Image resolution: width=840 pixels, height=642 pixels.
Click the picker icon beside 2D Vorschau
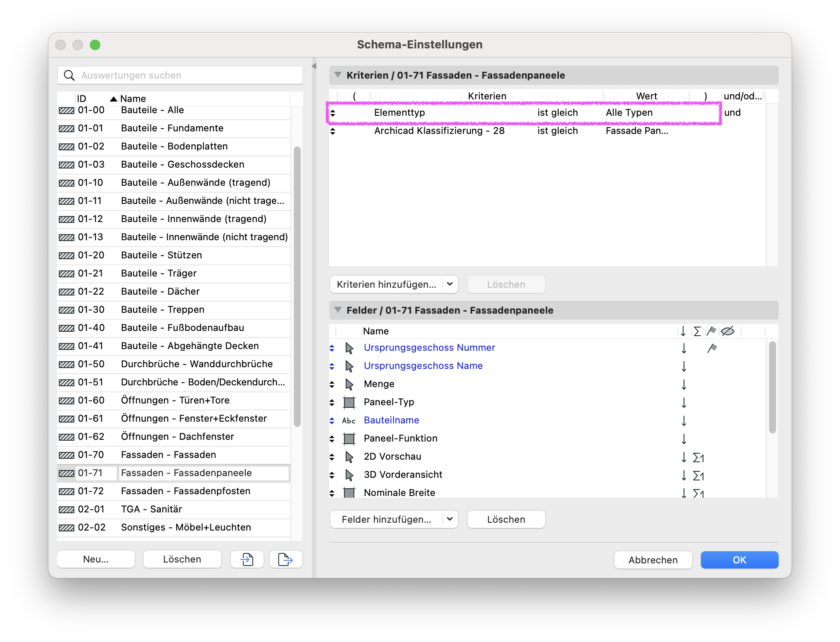pos(349,457)
